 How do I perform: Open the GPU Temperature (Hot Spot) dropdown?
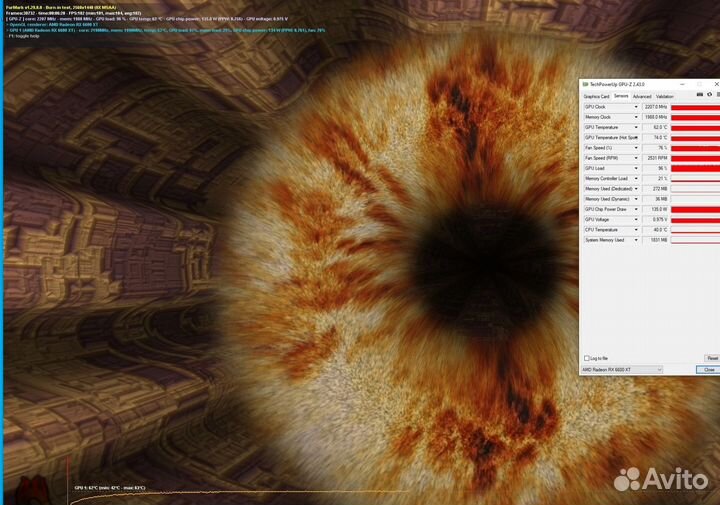point(636,138)
